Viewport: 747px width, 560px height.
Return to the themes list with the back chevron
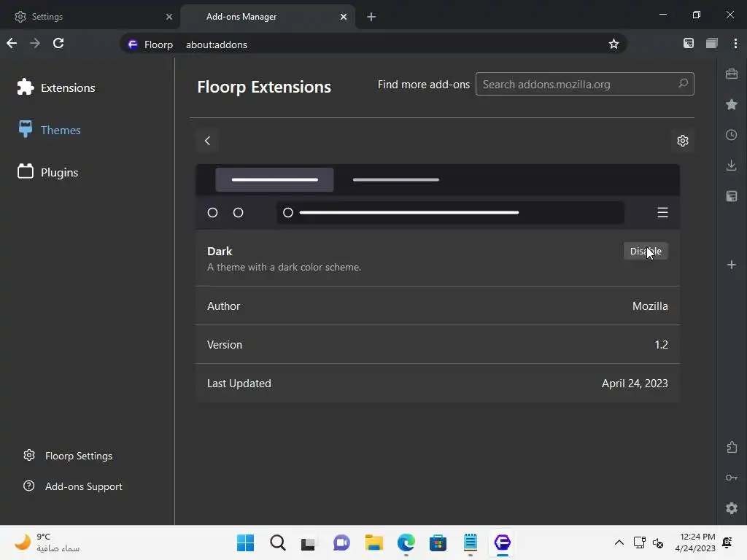point(207,141)
